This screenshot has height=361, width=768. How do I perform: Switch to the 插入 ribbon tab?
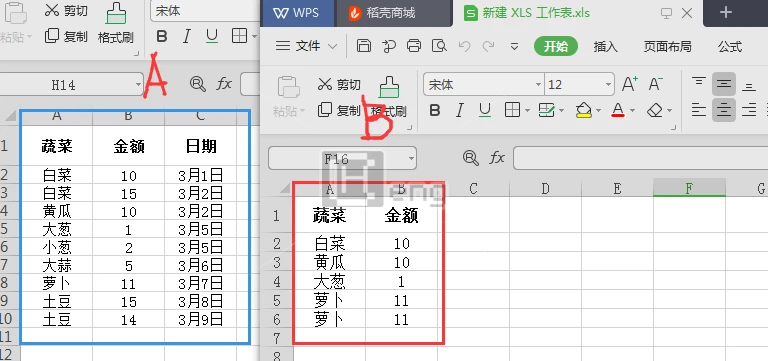pos(605,47)
